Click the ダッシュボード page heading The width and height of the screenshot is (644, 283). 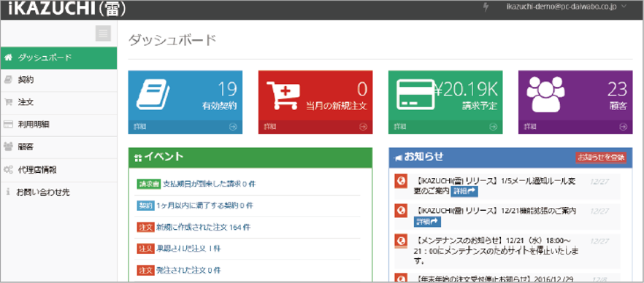pyautogui.click(x=172, y=40)
